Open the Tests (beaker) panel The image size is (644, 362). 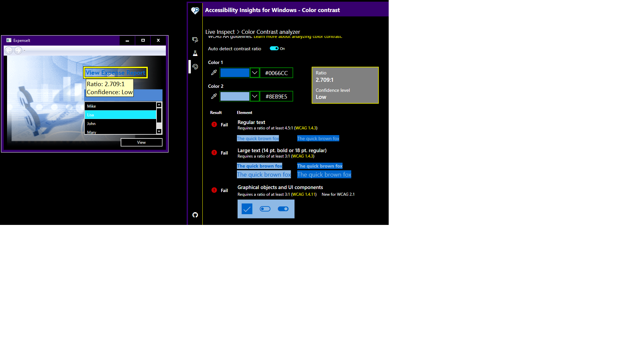pos(195,53)
